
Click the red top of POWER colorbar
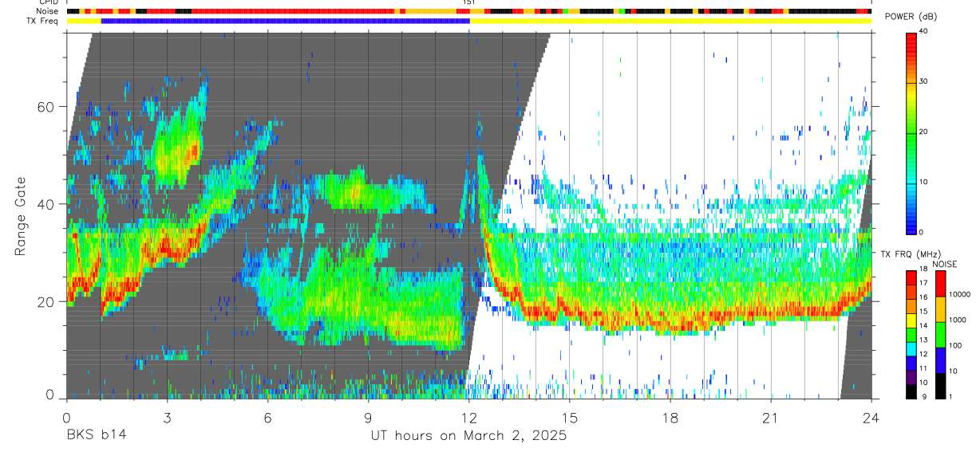point(911,37)
